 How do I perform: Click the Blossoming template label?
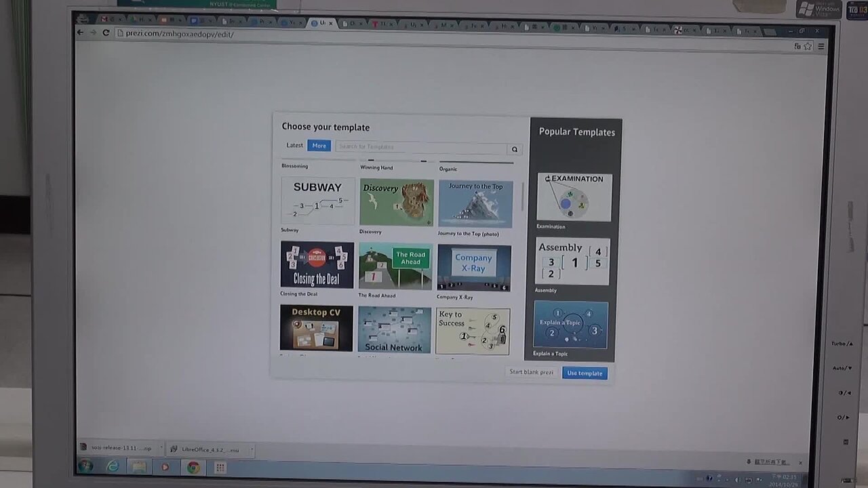click(x=294, y=166)
